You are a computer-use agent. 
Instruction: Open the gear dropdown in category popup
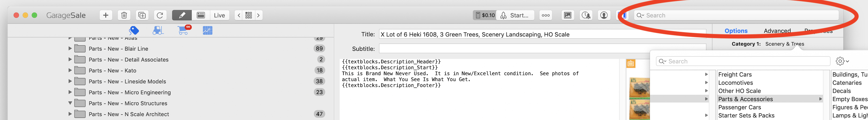coord(842,61)
